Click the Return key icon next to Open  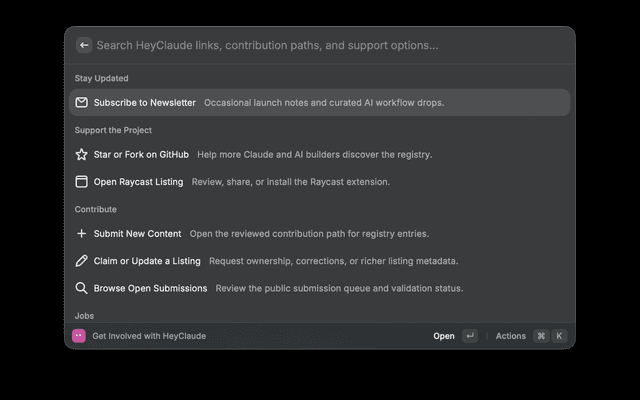coord(470,336)
